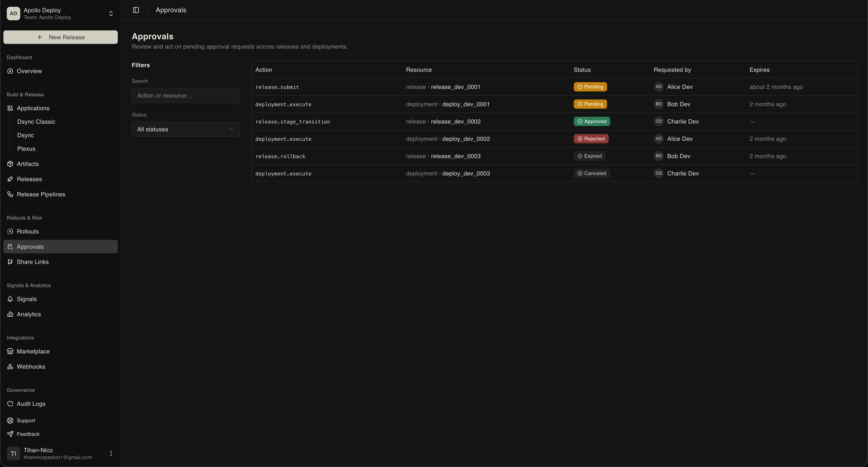
Task: Click the Expired status badge
Action: pos(590,156)
